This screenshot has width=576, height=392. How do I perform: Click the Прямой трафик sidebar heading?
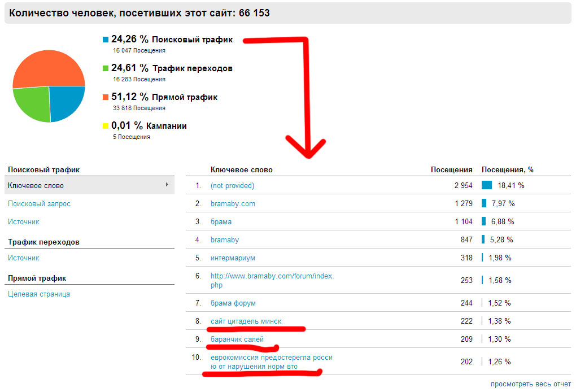pyautogui.click(x=37, y=278)
